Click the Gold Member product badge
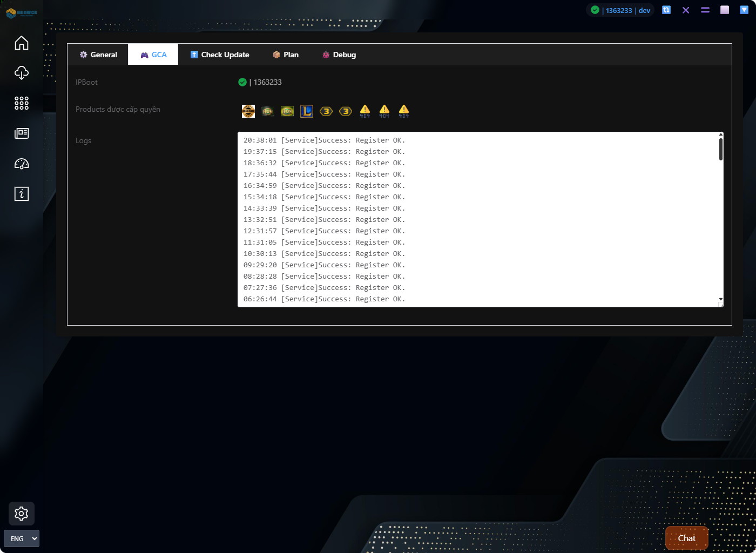Image resolution: width=756 pixels, height=553 pixels. (x=248, y=111)
